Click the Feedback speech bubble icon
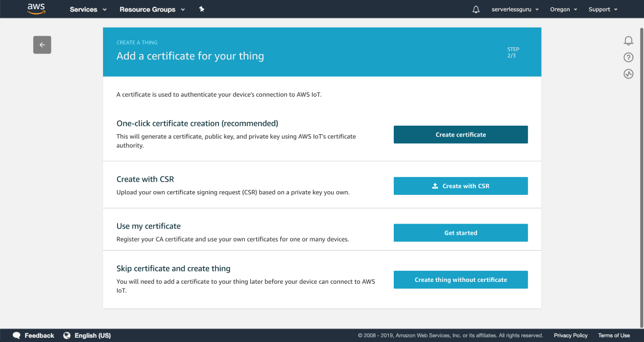 click(x=17, y=335)
